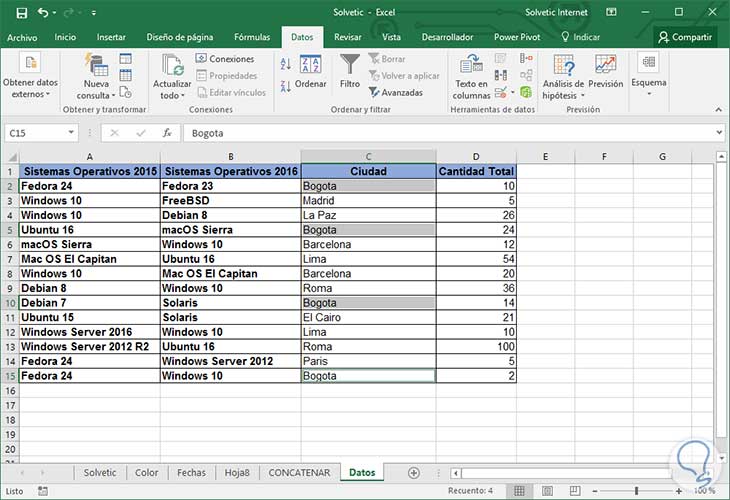Expand the Name Box dropdown arrow

[x=71, y=133]
